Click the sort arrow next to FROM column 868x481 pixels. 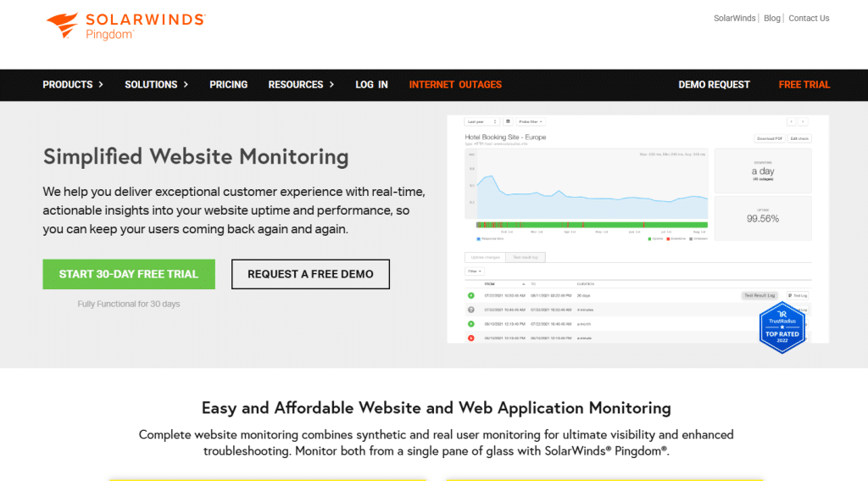point(523,283)
